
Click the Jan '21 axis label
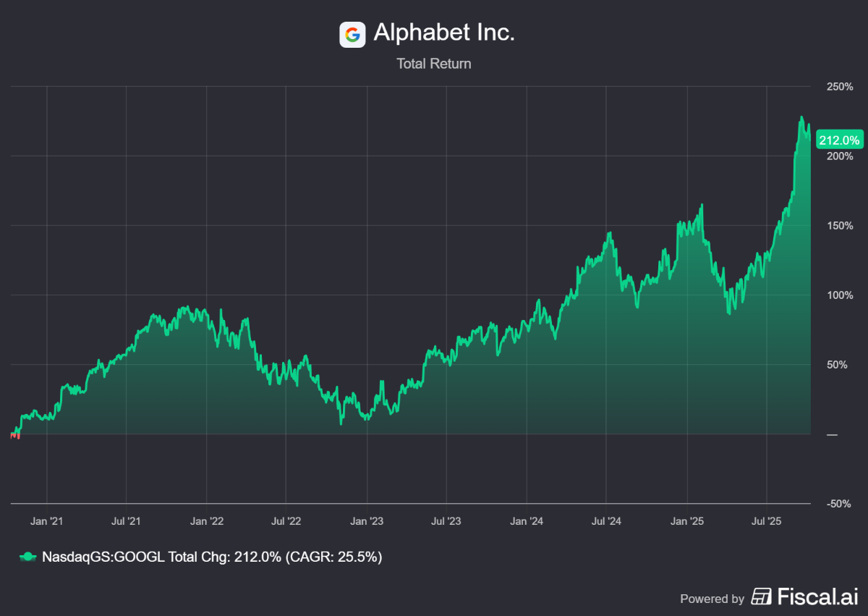click(46, 520)
